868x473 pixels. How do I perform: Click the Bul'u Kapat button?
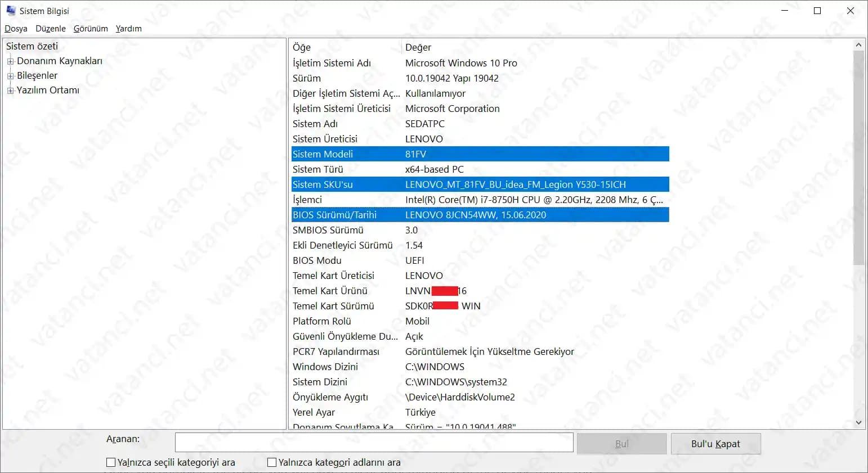tap(715, 444)
